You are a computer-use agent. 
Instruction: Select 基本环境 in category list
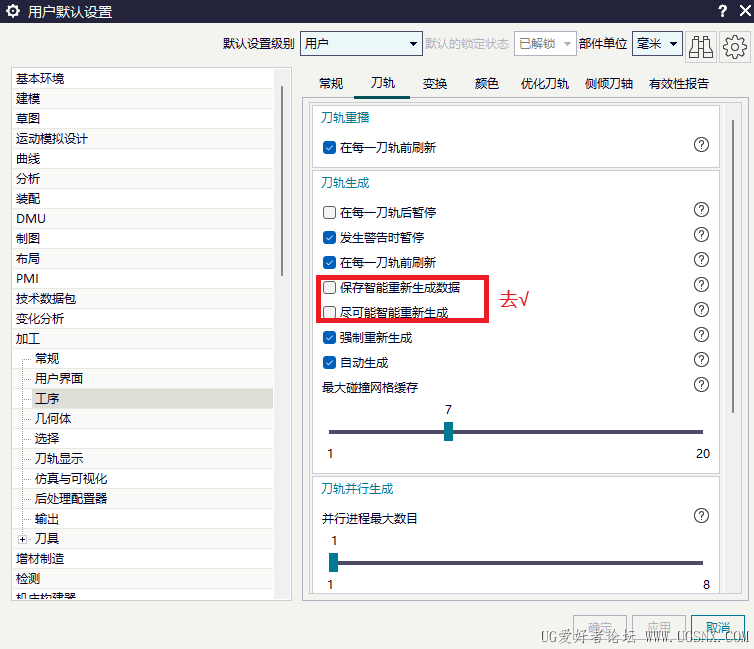[x=143, y=78]
